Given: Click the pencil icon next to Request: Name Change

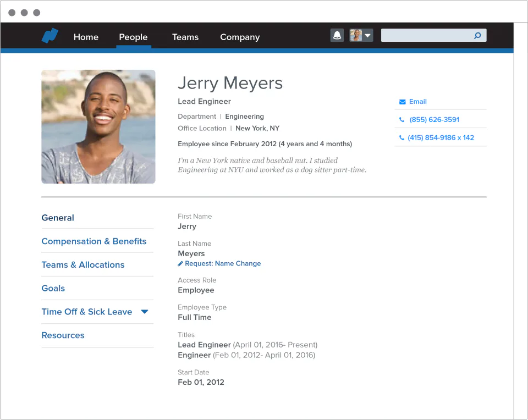Looking at the screenshot, I should pyautogui.click(x=180, y=263).
